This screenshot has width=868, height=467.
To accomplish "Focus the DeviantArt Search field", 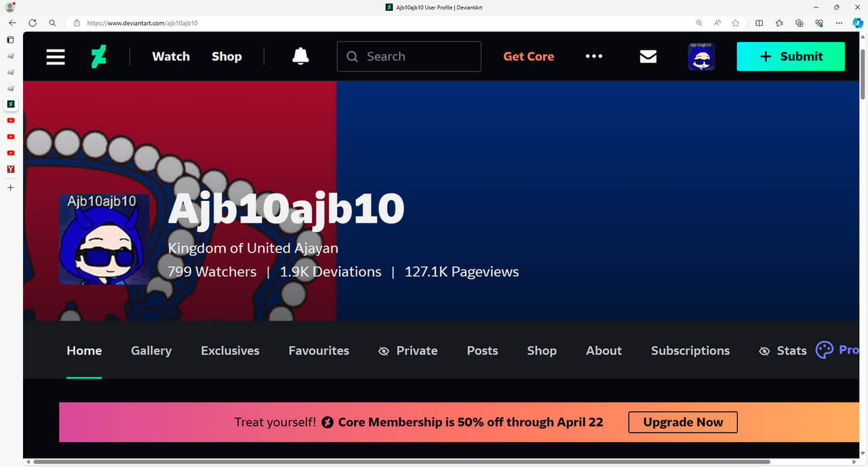I will click(x=409, y=56).
